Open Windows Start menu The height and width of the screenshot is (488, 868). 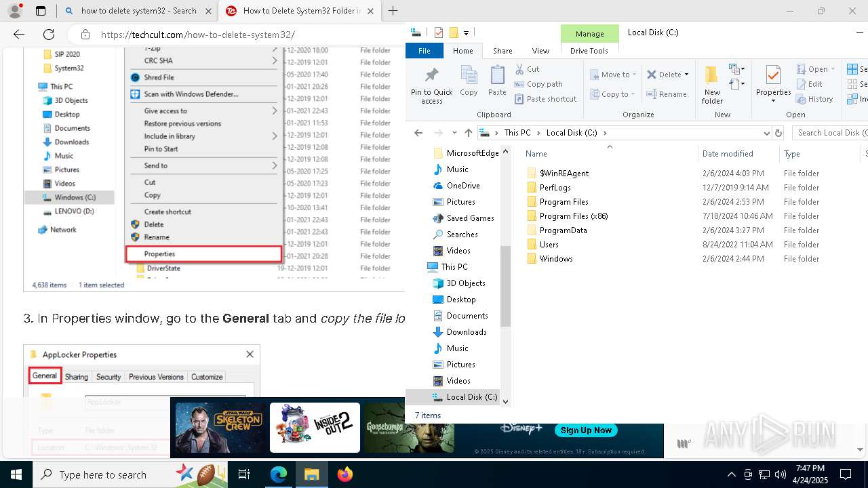16,474
